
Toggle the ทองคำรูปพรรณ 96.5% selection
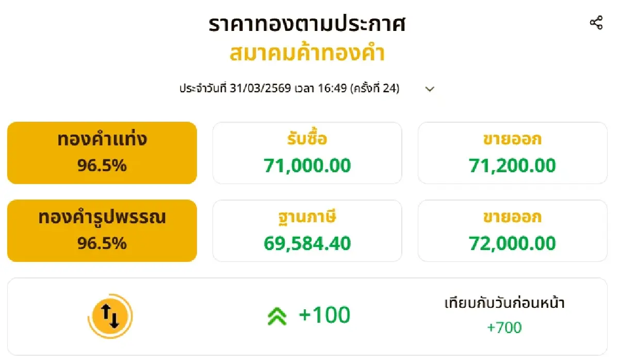pyautogui.click(x=102, y=230)
